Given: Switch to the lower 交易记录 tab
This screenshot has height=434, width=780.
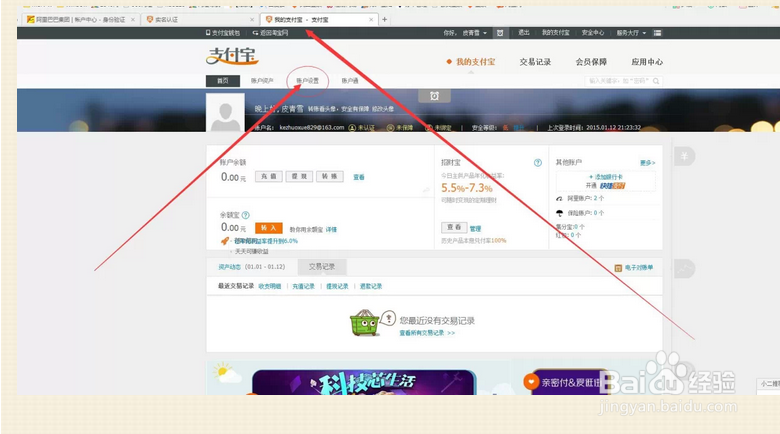Looking at the screenshot, I should tap(322, 267).
